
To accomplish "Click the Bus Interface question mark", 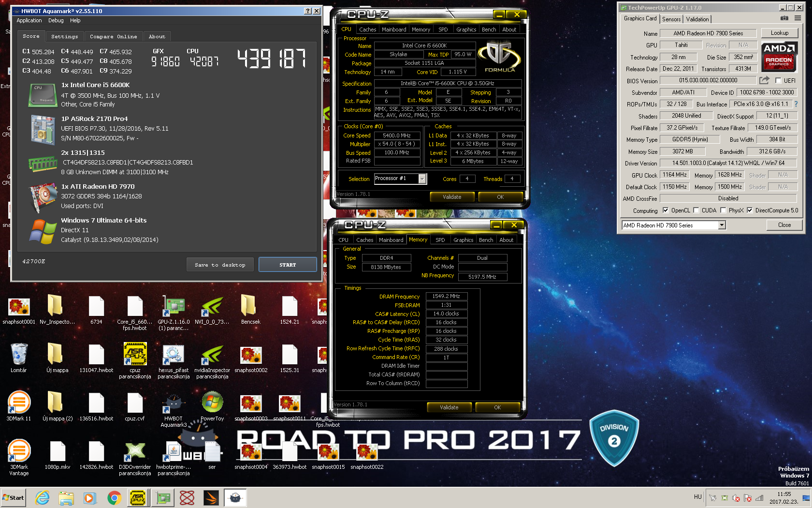I will point(796,104).
